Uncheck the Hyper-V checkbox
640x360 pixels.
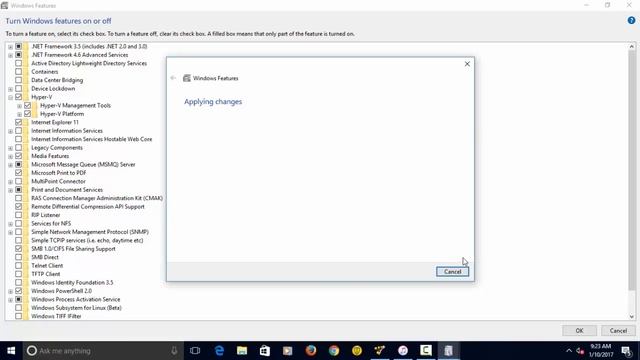tap(18, 97)
